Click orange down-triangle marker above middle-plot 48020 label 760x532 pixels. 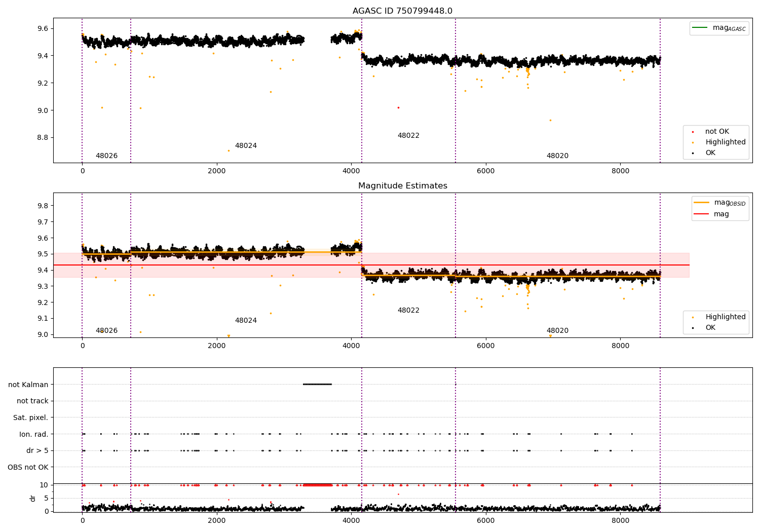pyautogui.click(x=550, y=336)
